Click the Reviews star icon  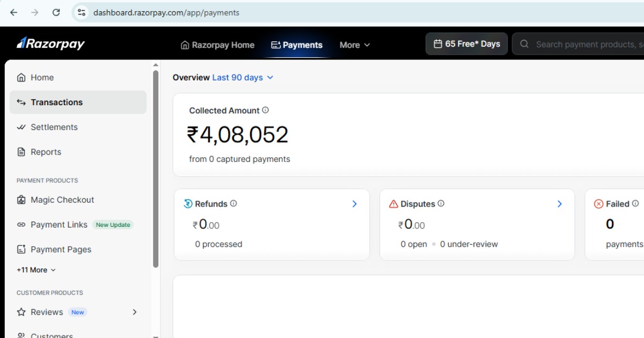tap(21, 312)
